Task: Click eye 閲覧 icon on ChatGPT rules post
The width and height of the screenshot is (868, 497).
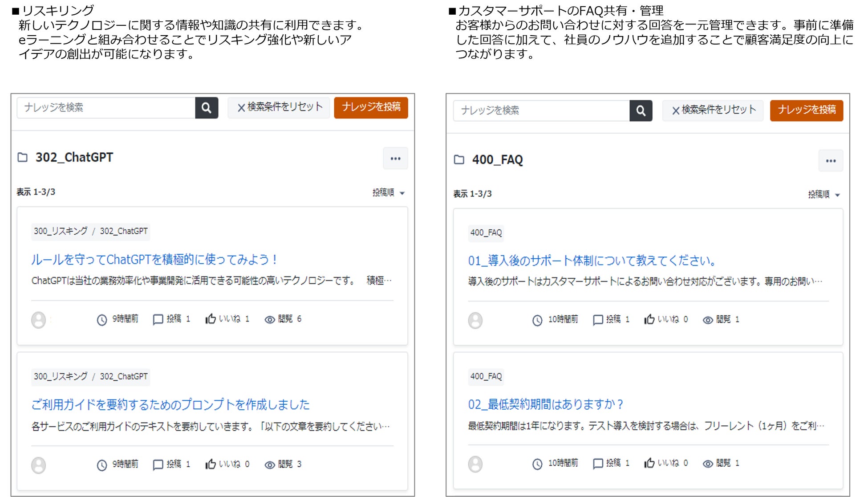Action: pos(269,319)
